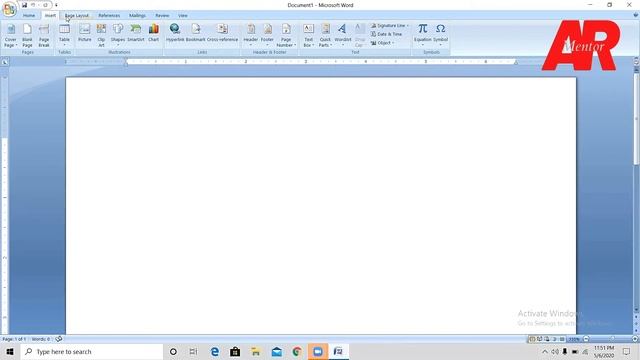Viewport: 640px width, 360px height.
Task: Open the Footer dropdown
Action: coord(267,36)
